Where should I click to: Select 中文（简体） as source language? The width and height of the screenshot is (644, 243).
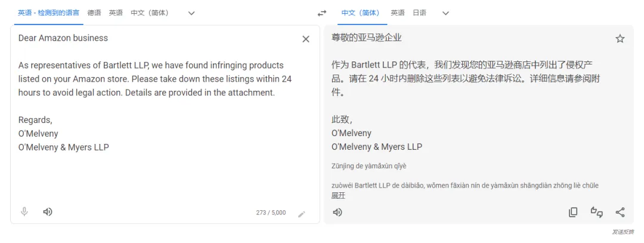(150, 13)
